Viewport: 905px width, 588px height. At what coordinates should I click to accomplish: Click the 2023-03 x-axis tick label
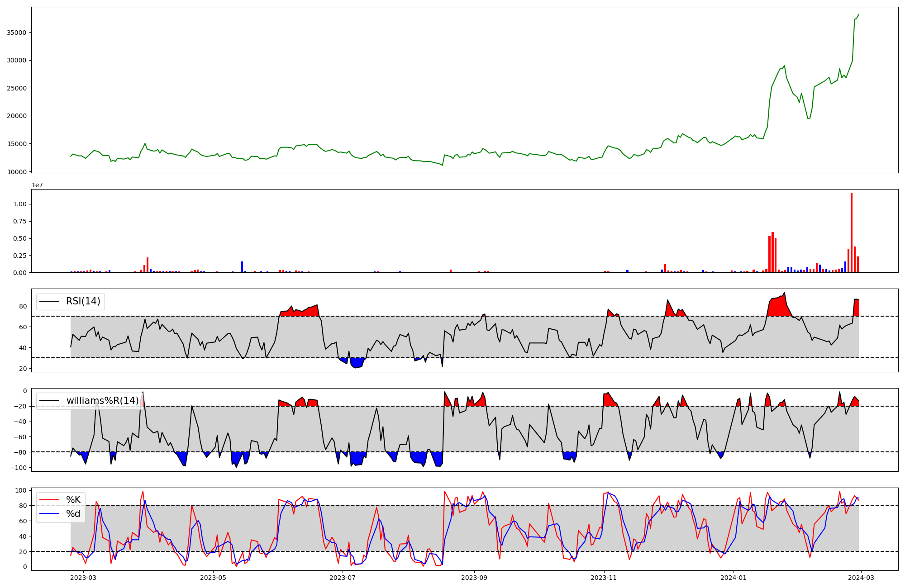pos(84,577)
